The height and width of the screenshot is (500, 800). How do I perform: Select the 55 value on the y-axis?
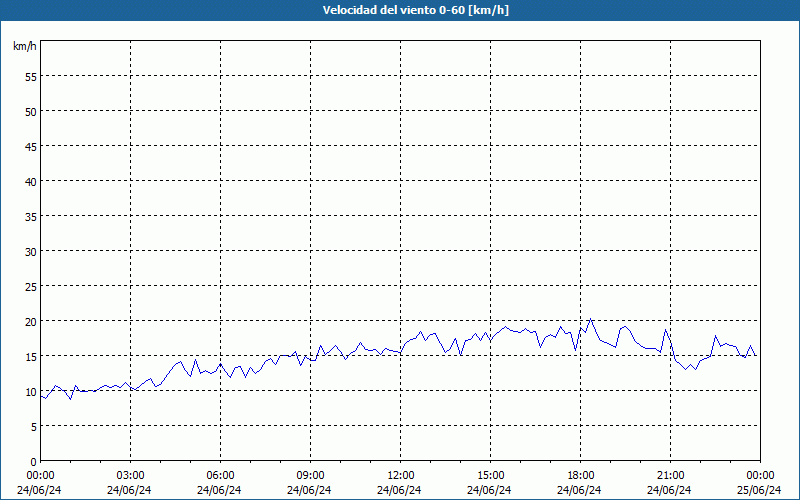[31, 76]
